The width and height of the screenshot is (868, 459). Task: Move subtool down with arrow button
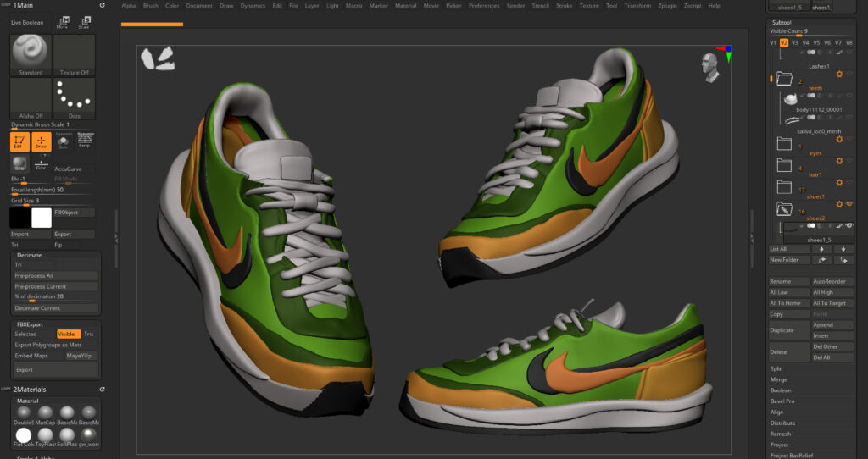[843, 249]
